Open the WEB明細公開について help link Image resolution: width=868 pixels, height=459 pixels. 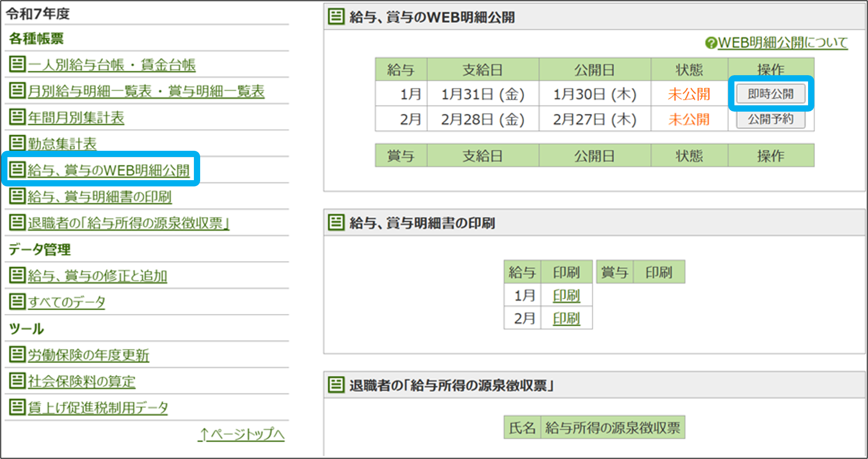(x=783, y=43)
